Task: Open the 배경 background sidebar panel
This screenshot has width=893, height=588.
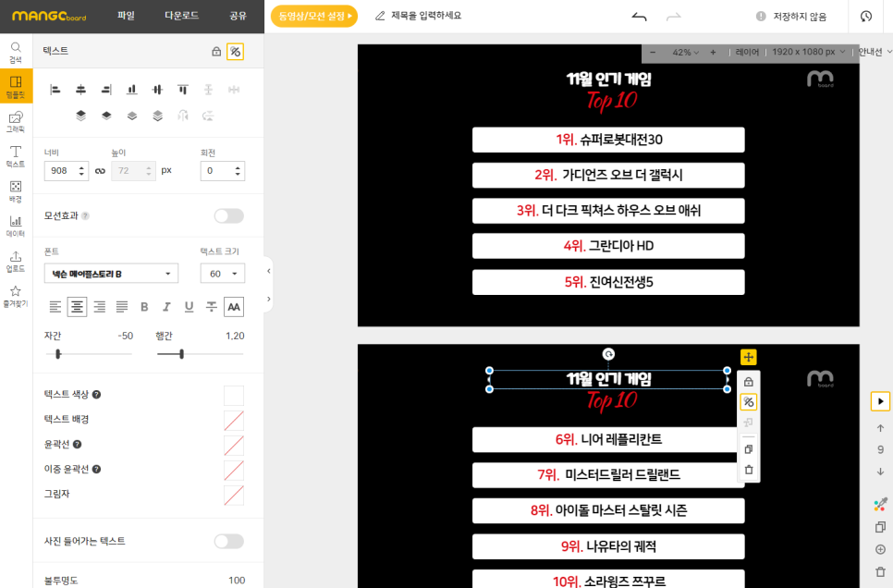Action: point(16,190)
